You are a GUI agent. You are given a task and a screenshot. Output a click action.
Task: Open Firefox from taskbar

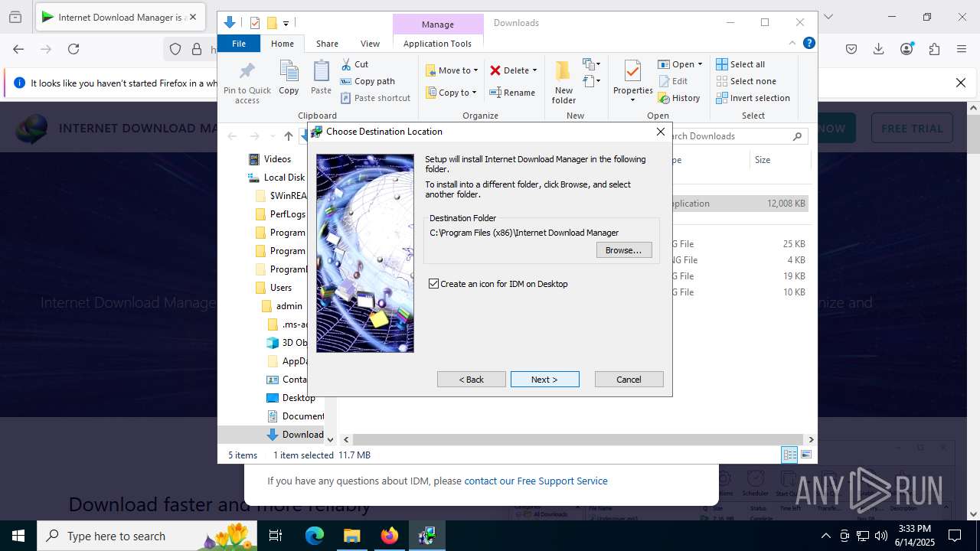coord(389,536)
